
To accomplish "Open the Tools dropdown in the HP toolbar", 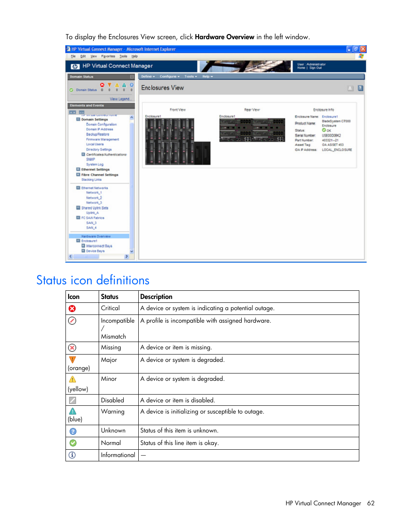I will pos(190,77).
